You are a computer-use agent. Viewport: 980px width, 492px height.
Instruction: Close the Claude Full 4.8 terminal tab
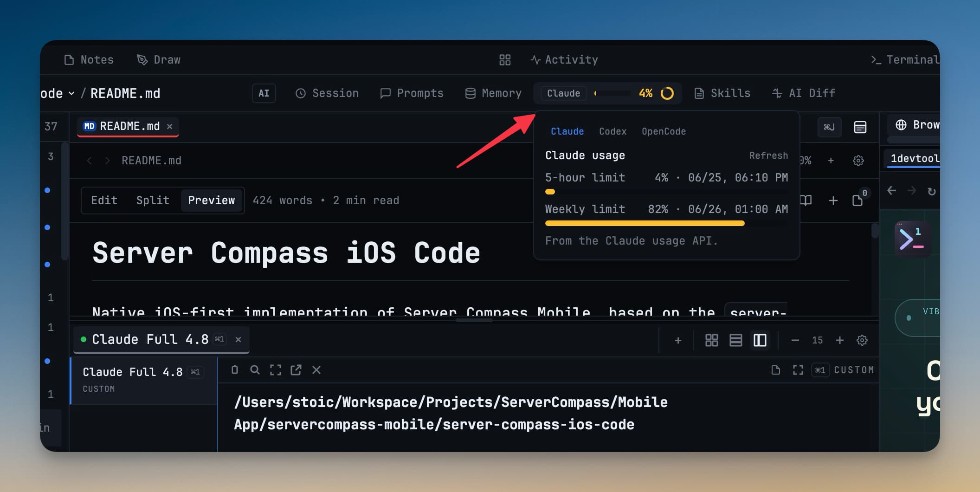tap(238, 339)
